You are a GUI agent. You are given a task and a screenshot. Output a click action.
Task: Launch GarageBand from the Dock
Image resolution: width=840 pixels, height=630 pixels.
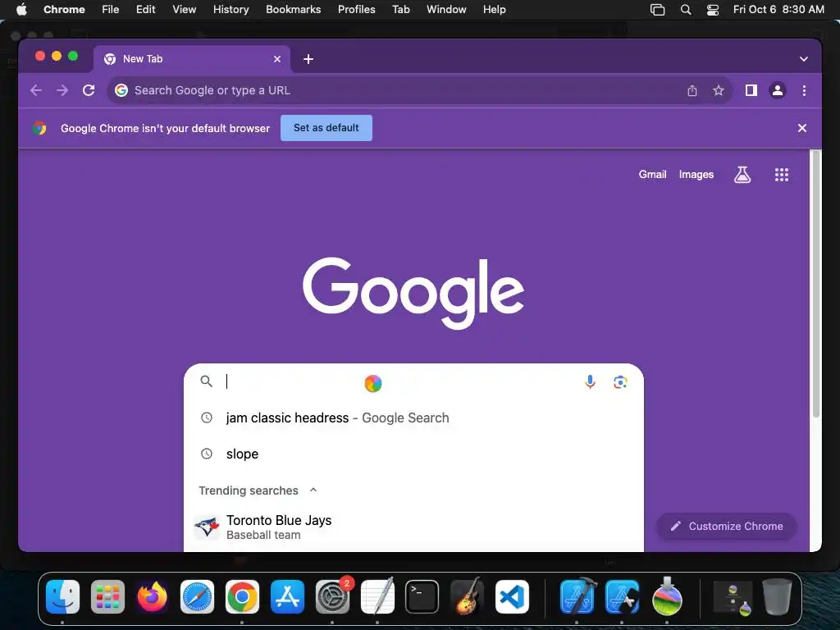(x=467, y=597)
